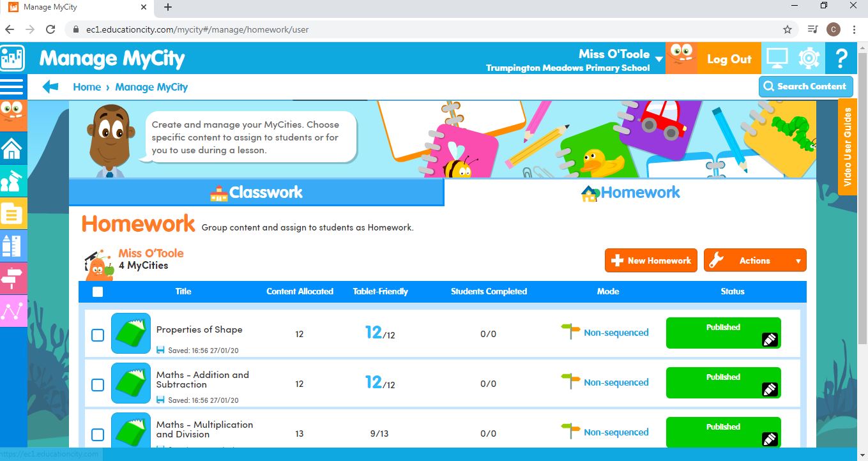Close the Manage MyCity browser tab
Image resolution: width=868 pixels, height=461 pixels.
(142, 8)
